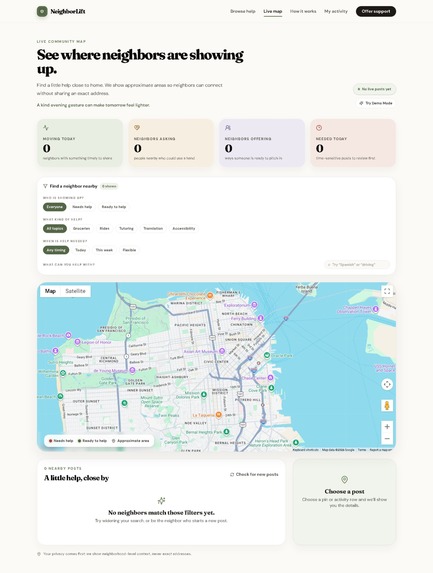Click the NeighborLift logo icon
433x573 pixels.
click(42, 11)
